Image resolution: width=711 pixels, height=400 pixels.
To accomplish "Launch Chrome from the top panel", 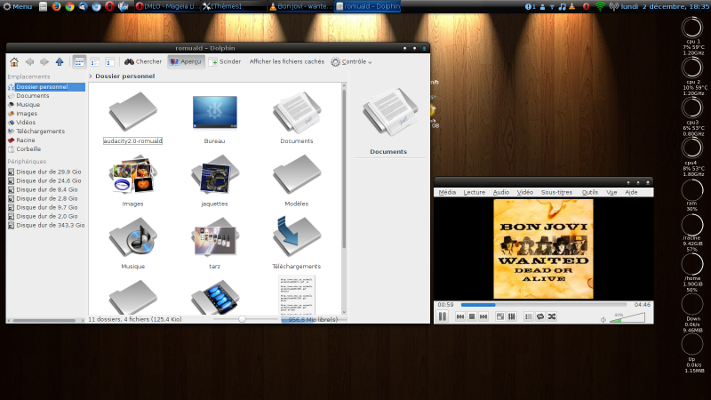I will click(x=69, y=6).
